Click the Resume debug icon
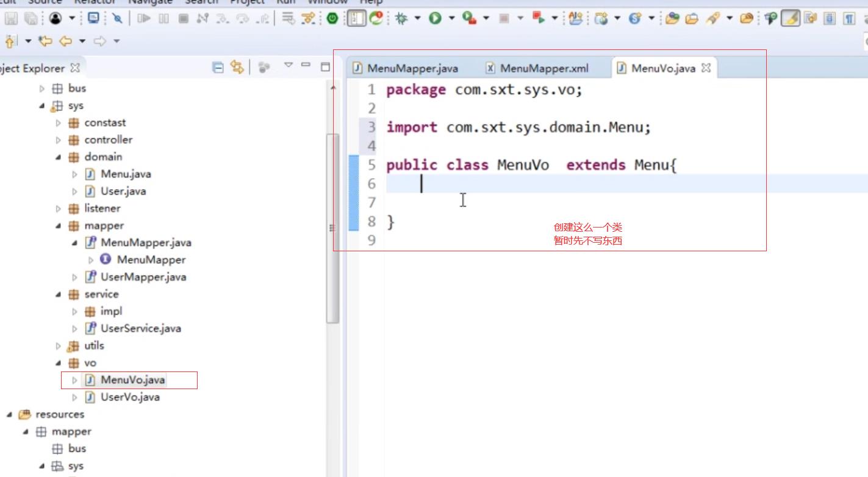868x477 pixels. coord(144,19)
